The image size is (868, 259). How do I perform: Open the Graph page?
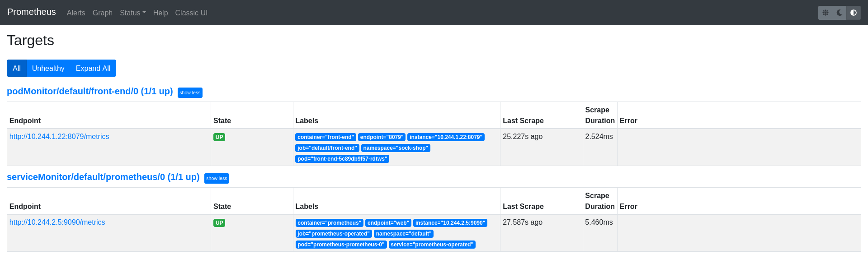103,13
